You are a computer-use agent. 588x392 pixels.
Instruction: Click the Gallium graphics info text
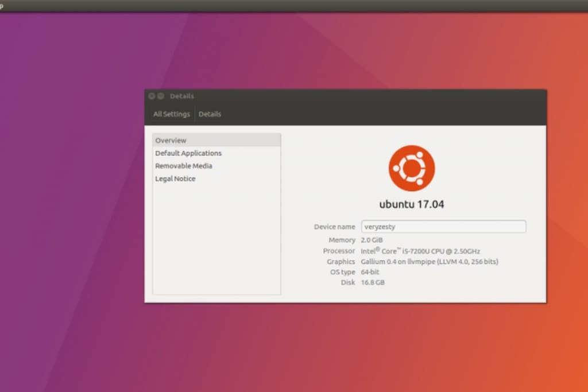point(429,261)
